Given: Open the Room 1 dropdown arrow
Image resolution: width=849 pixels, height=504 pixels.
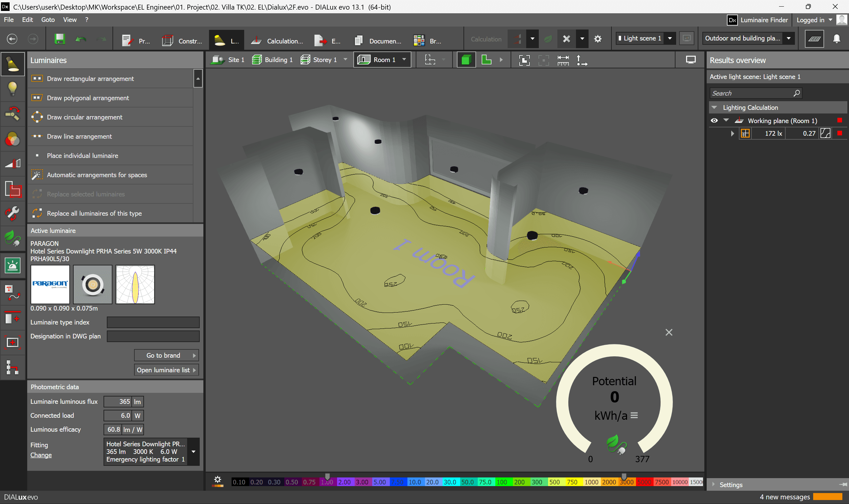Looking at the screenshot, I should click(404, 59).
